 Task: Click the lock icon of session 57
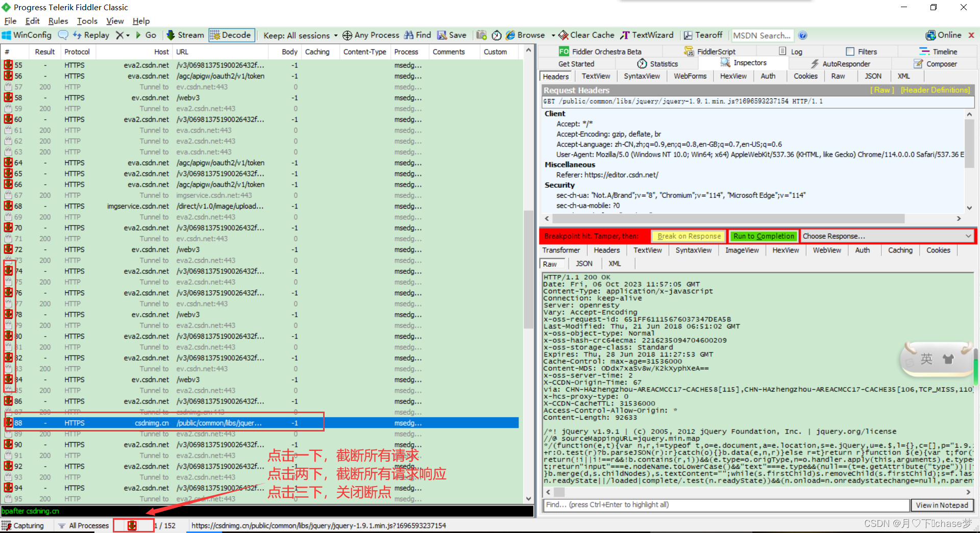click(8, 87)
